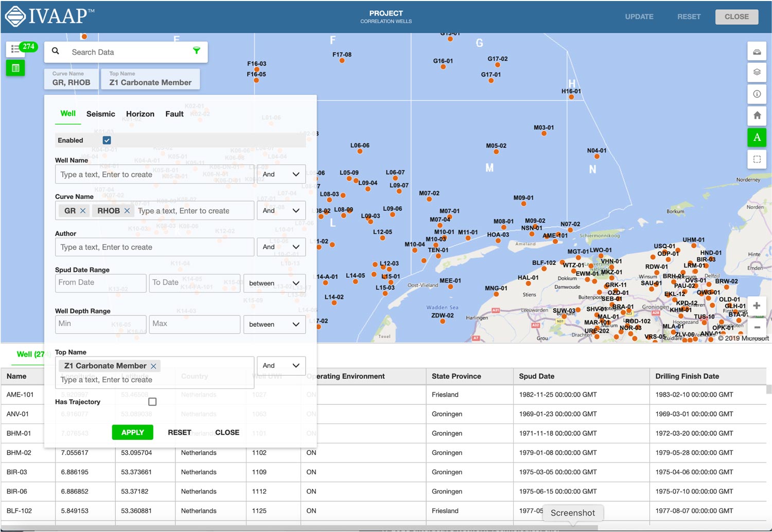Open Spud Date Range between dropdown
772x532 pixels.
coord(274,283)
